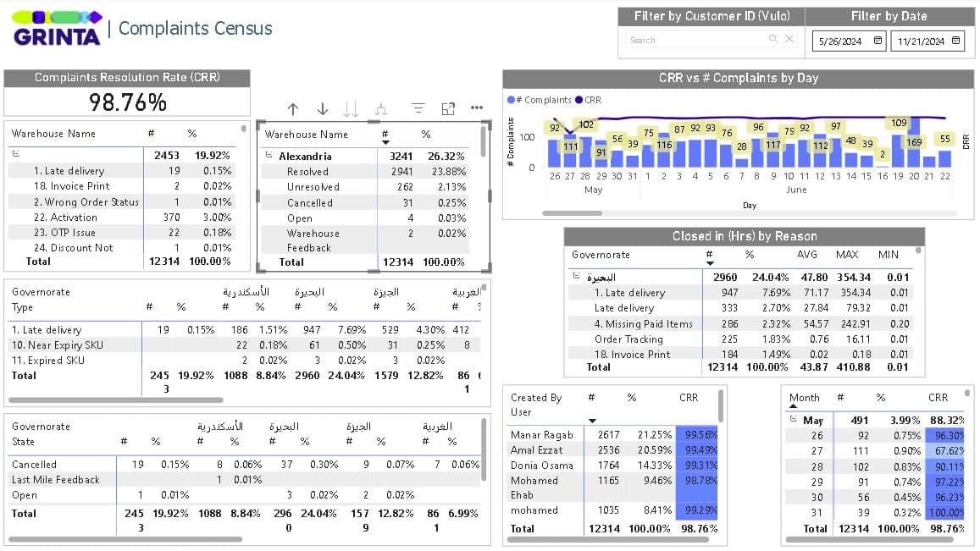Screen dimensions: 980x551
Task: Click go to next level double-arrow icon
Action: (x=352, y=109)
